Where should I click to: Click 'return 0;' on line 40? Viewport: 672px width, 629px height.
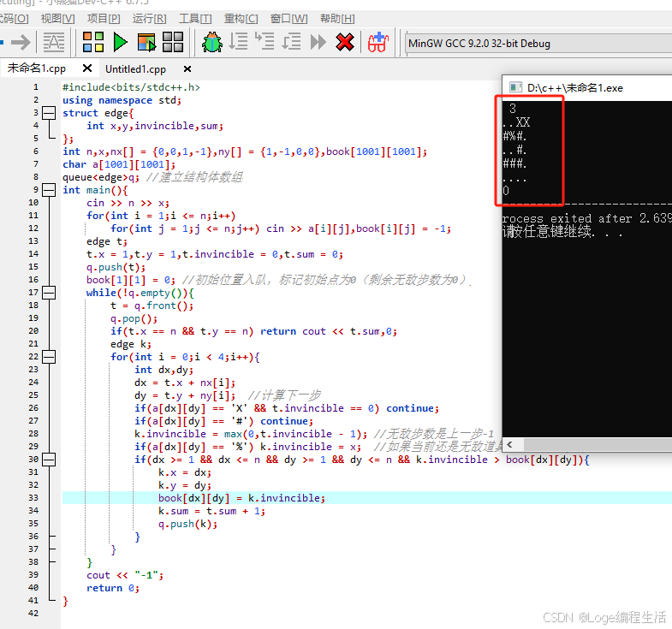(113, 588)
